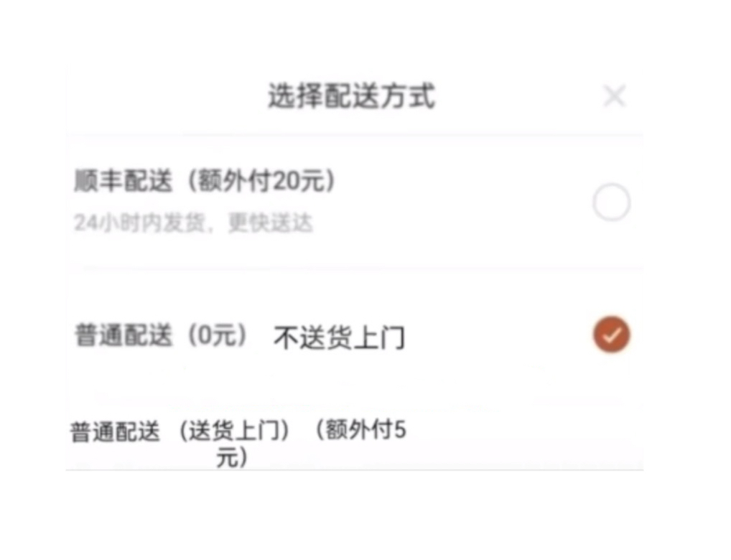Click the (额外付5 surcharge text
Image resolution: width=731 pixels, height=560 pixels.
(360, 431)
